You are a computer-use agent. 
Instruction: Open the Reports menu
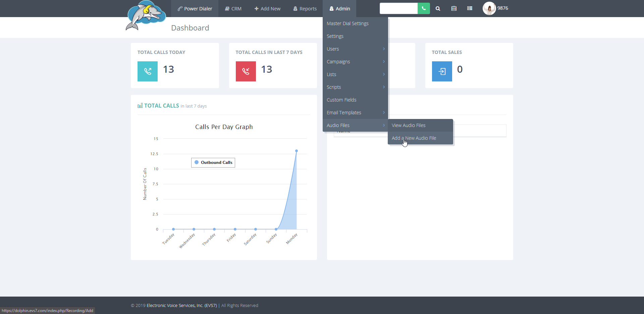(305, 9)
